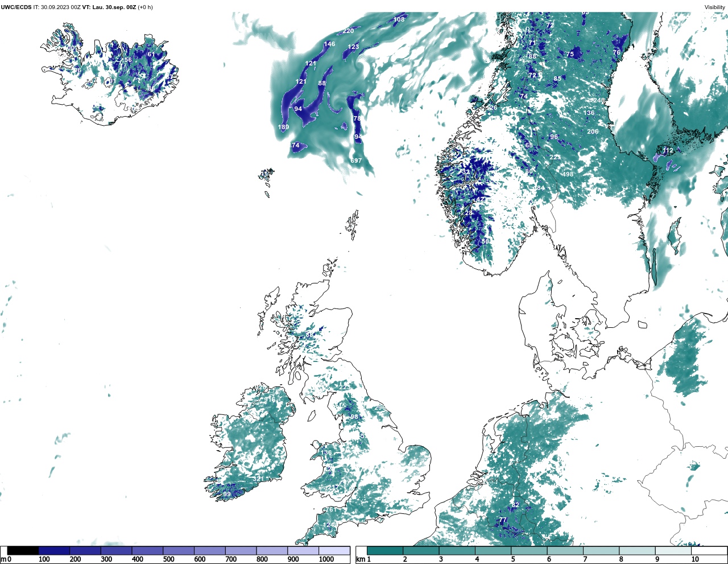Click the '10' label on kilometre scale
Screen dimensions: 728x564
(x=695, y=559)
